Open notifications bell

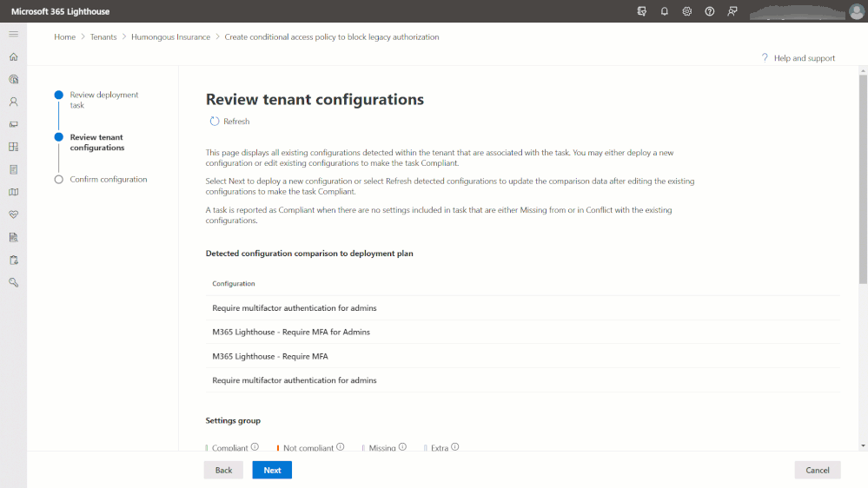pos(665,11)
